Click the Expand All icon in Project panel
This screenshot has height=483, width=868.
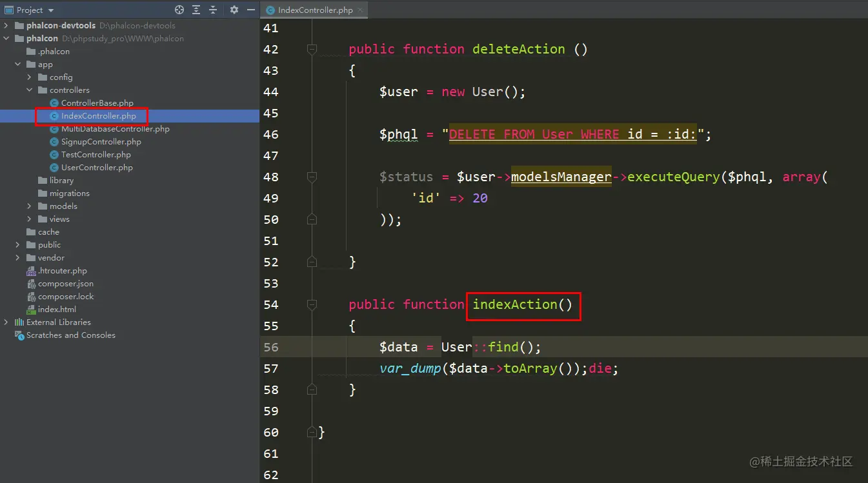(x=197, y=10)
